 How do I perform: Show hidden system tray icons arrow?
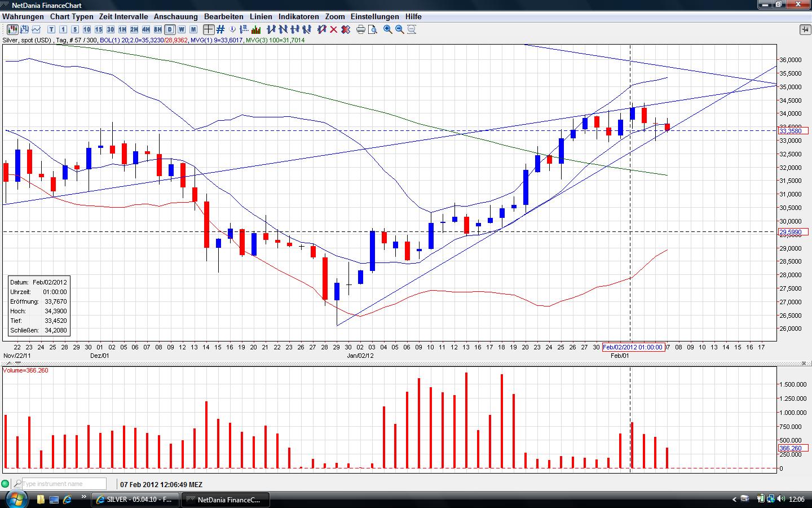tap(734, 499)
